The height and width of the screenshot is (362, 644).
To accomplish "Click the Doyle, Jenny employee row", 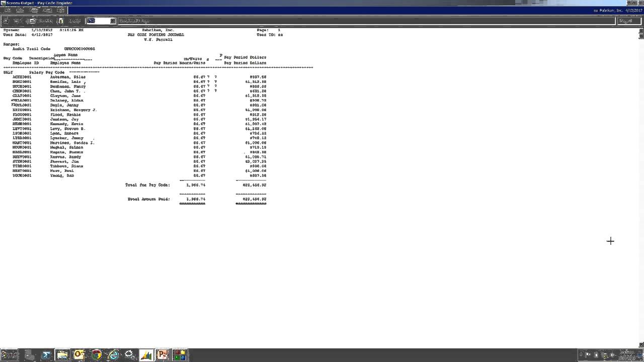I will [x=139, y=105].
